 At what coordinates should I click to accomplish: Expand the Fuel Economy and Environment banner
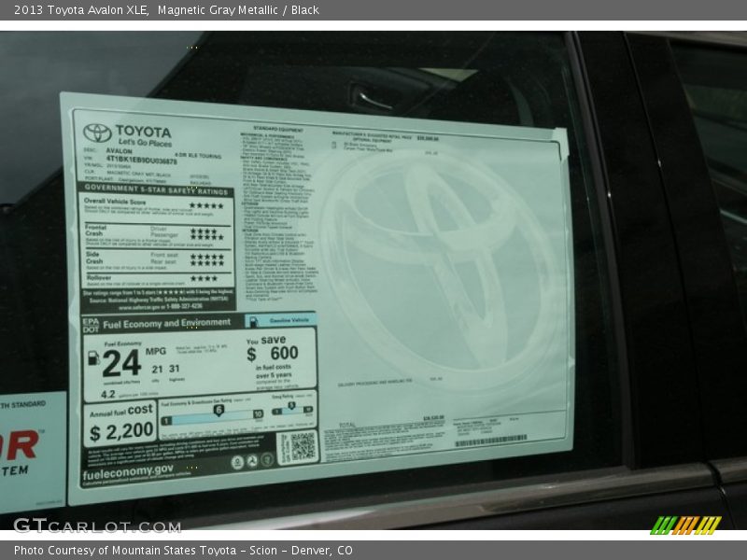tap(166, 322)
